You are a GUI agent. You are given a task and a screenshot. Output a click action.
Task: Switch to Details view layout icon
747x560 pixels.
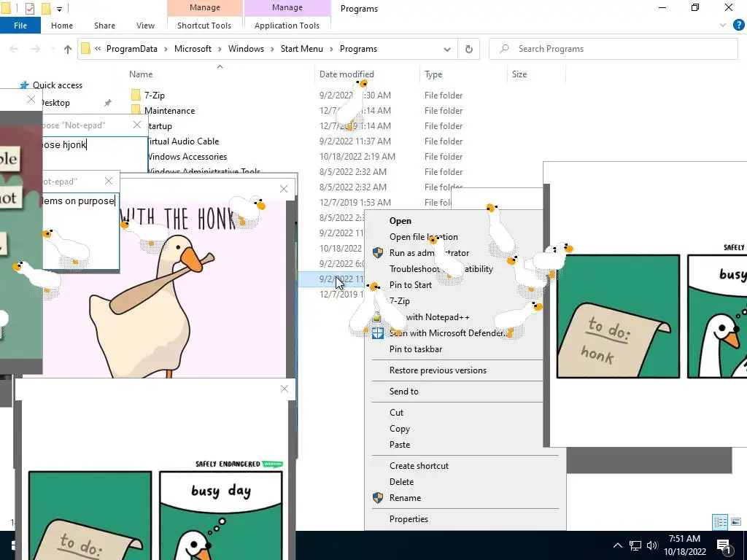tap(720, 522)
